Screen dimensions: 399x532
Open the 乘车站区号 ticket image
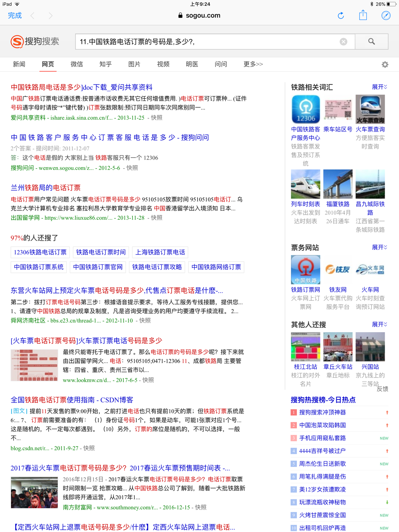coord(338,109)
